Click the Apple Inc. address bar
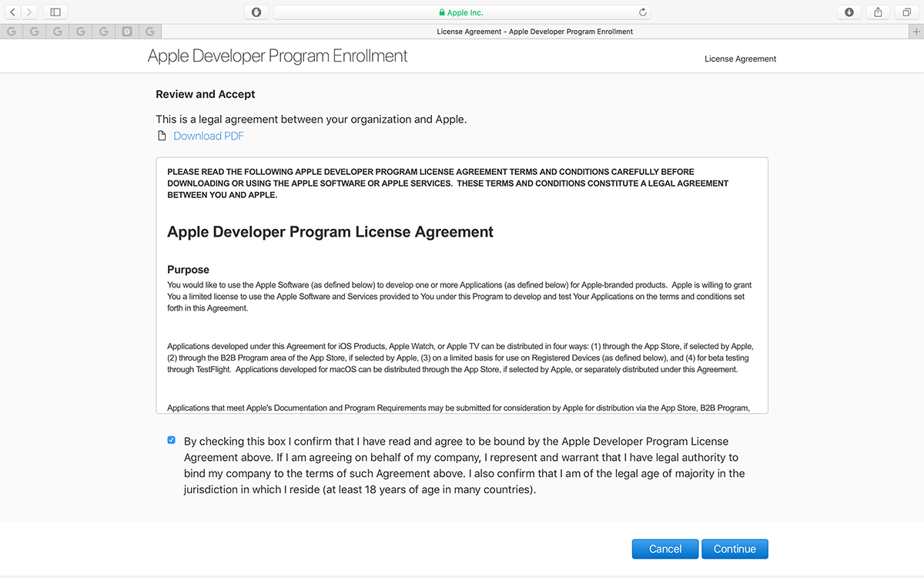The width and height of the screenshot is (924, 578). coord(462,12)
